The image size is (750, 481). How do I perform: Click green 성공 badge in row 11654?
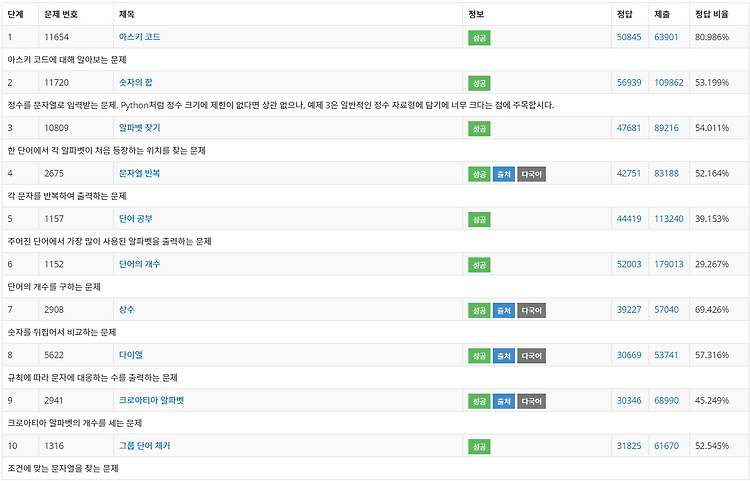tap(479, 38)
